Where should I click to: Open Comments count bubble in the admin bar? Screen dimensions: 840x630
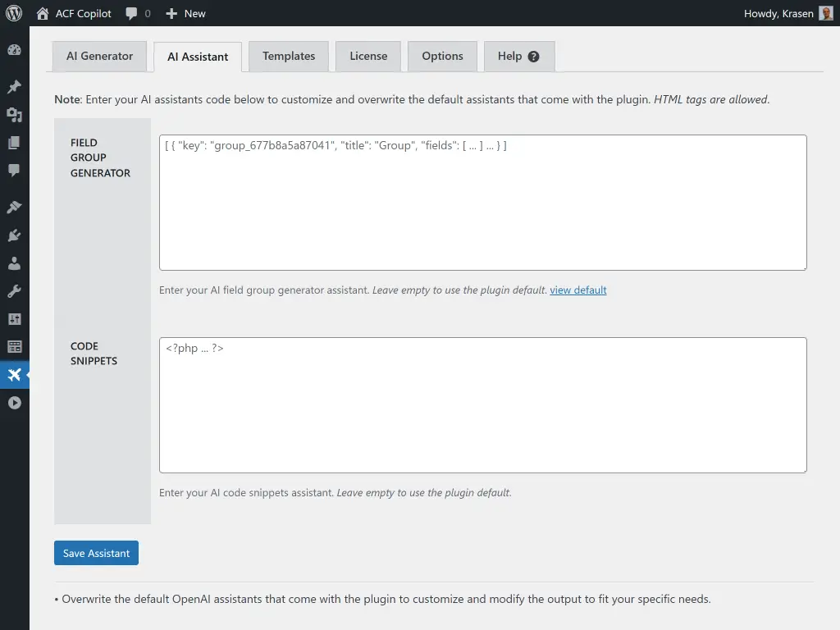tap(137, 13)
